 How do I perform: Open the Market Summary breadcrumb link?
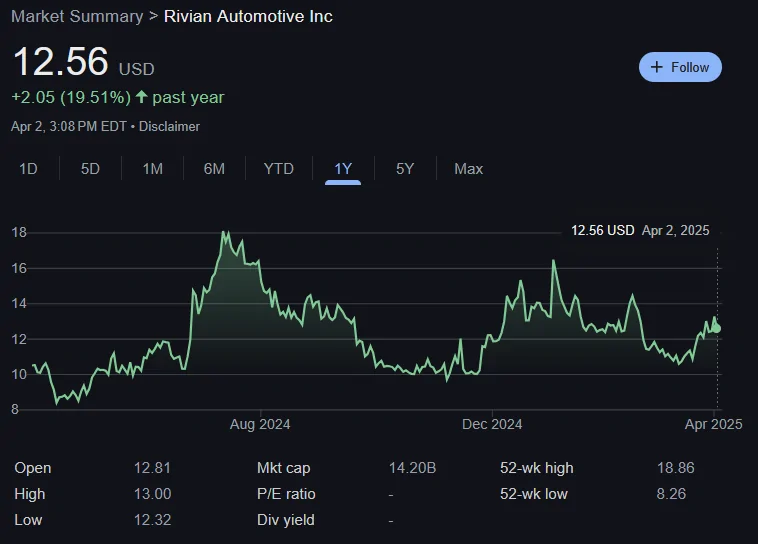pyautogui.click(x=77, y=16)
